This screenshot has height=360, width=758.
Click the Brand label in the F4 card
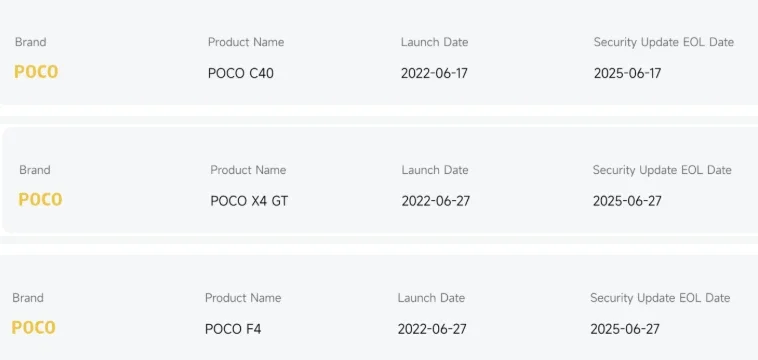28,298
